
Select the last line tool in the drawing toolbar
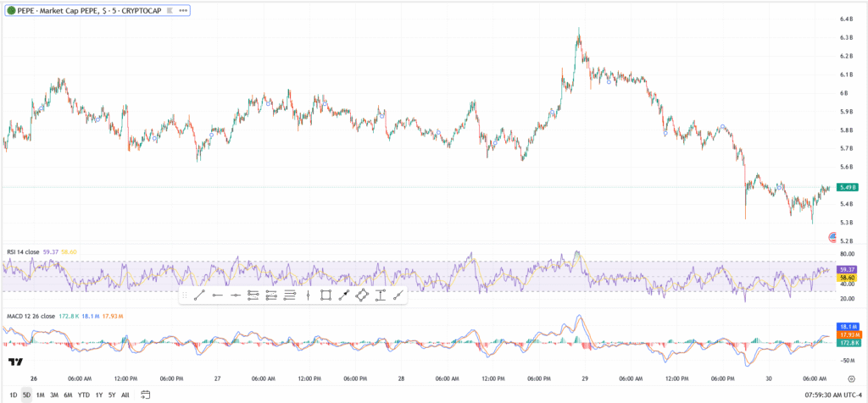click(x=398, y=295)
